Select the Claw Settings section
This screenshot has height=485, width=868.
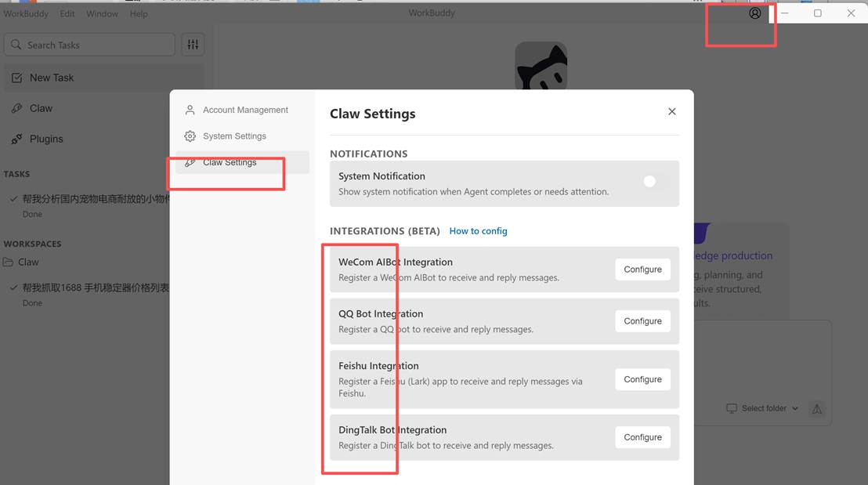pos(243,162)
